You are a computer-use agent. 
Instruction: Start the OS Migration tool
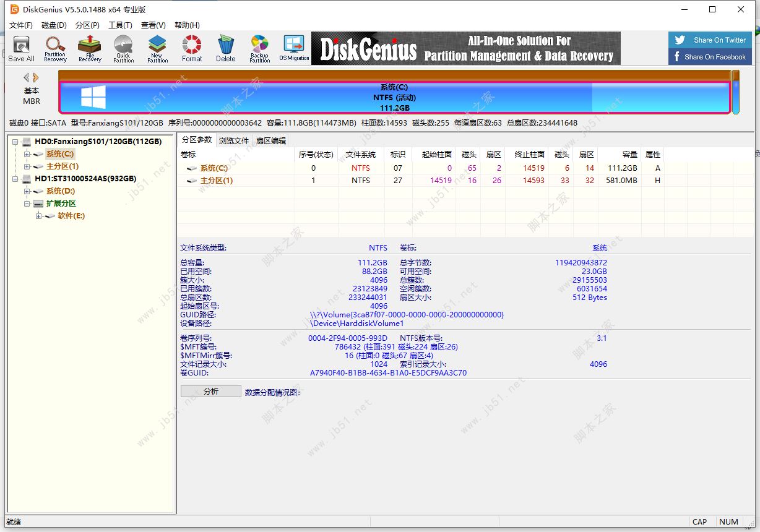(x=294, y=48)
